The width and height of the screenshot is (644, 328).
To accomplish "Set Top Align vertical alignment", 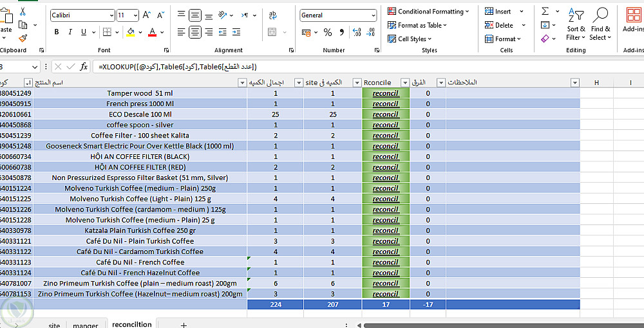I will [181, 15].
